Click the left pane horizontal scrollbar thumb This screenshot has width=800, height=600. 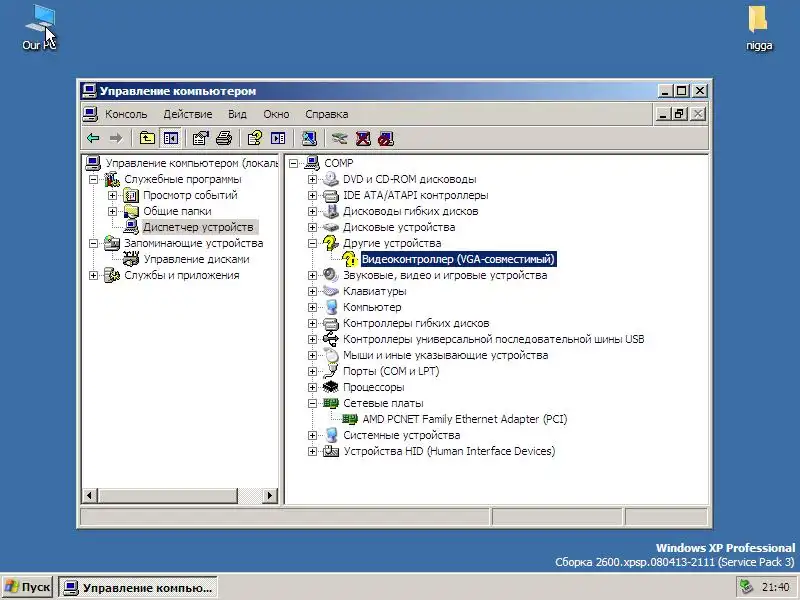click(168, 495)
